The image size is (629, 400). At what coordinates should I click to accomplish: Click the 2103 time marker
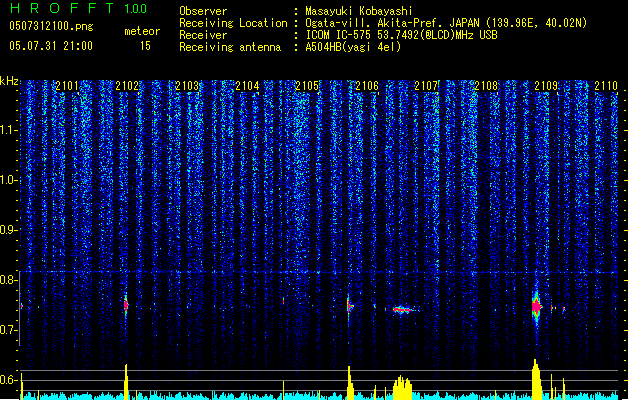(187, 86)
